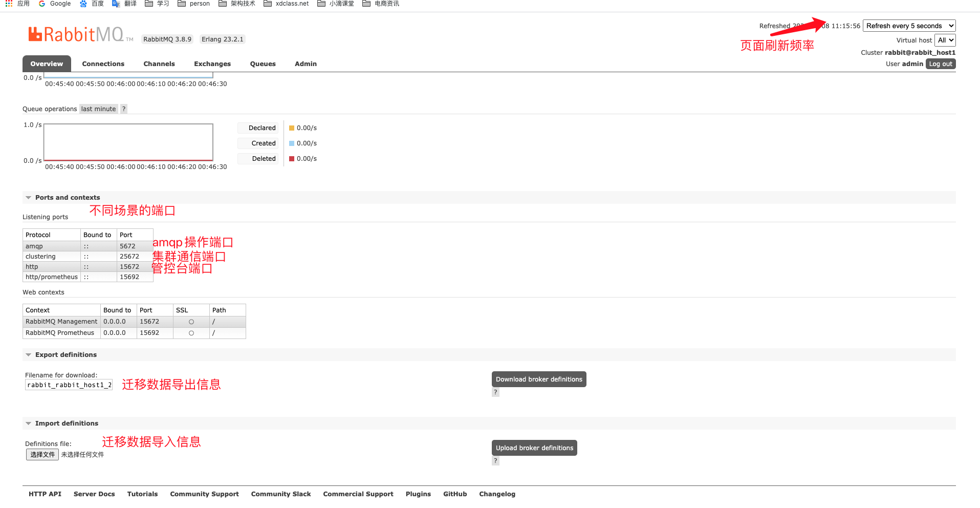Click the amqp protocol row
Image resolution: width=980 pixels, height=508 pixels.
(88, 246)
